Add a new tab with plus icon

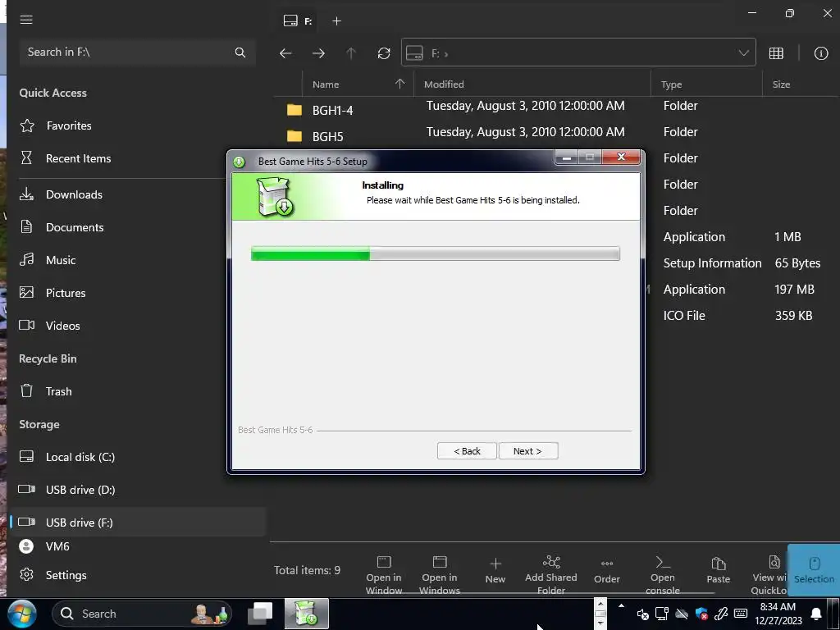tap(336, 21)
